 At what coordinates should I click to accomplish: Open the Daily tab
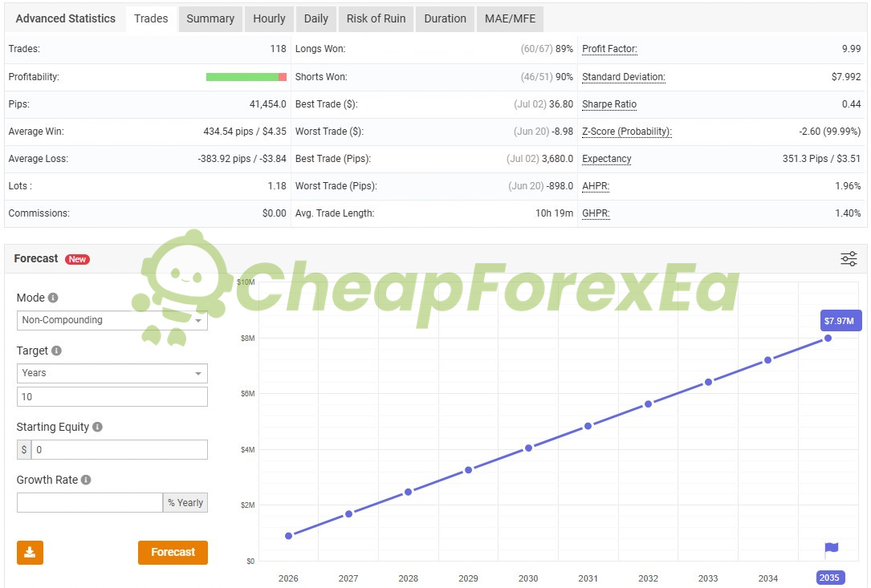pyautogui.click(x=316, y=19)
